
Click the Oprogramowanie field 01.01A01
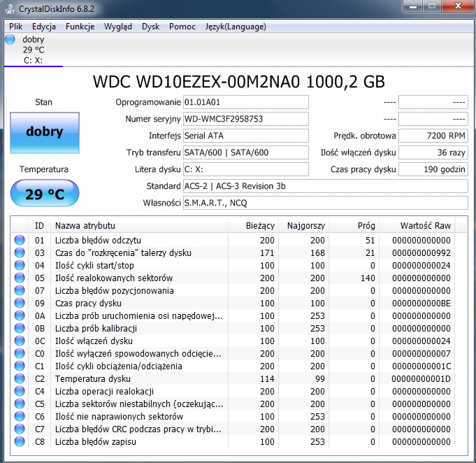pos(246,102)
